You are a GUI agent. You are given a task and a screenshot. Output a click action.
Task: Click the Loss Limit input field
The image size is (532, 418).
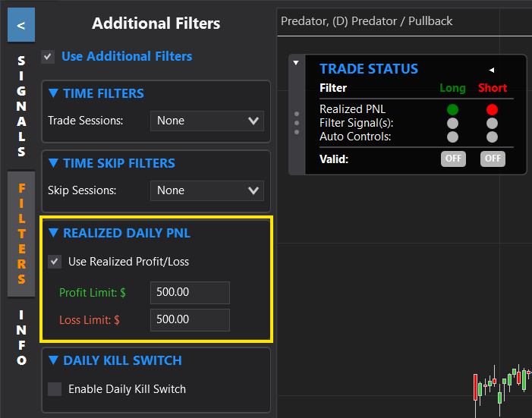pyautogui.click(x=190, y=319)
